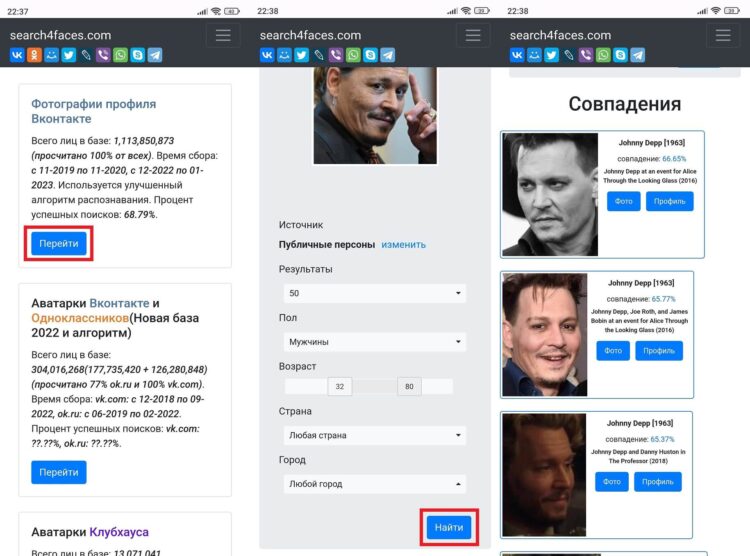Viewport: 750px width, 556px height.
Task: Share via Skype on the databases list screen
Action: [138, 55]
